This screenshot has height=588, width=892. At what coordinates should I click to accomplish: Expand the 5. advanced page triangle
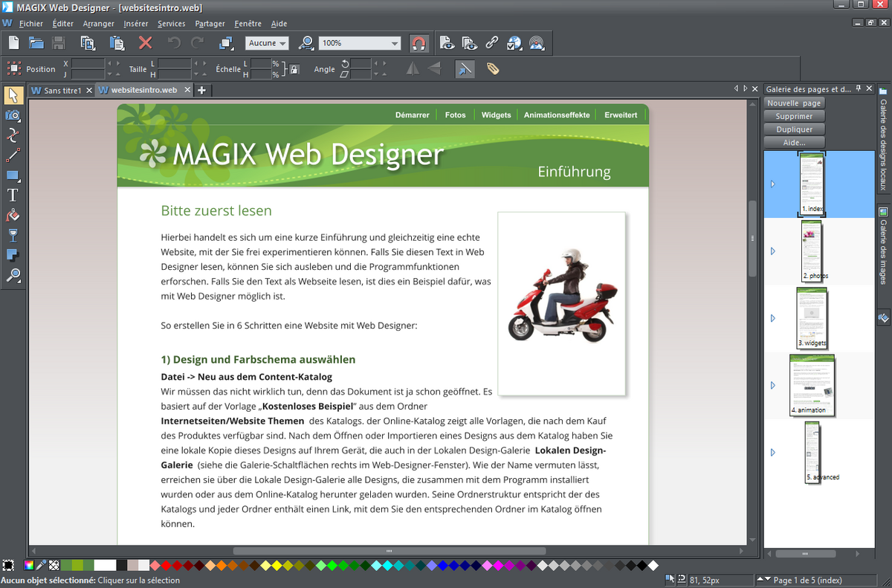(773, 452)
